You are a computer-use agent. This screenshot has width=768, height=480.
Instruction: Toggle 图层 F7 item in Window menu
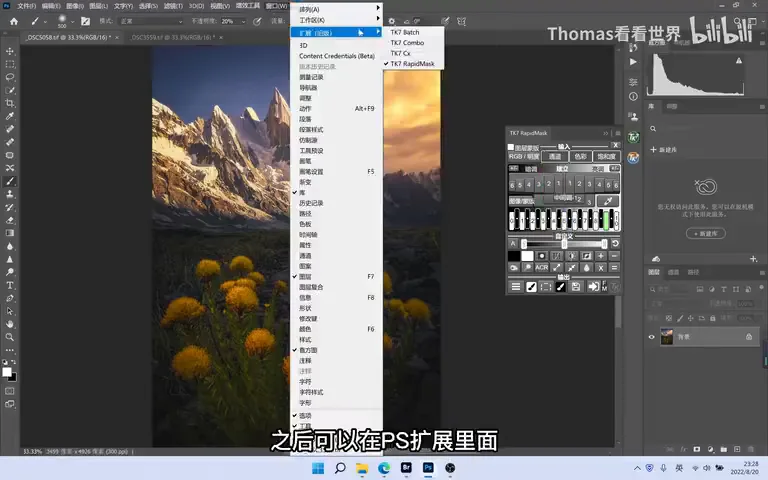tap(336, 277)
